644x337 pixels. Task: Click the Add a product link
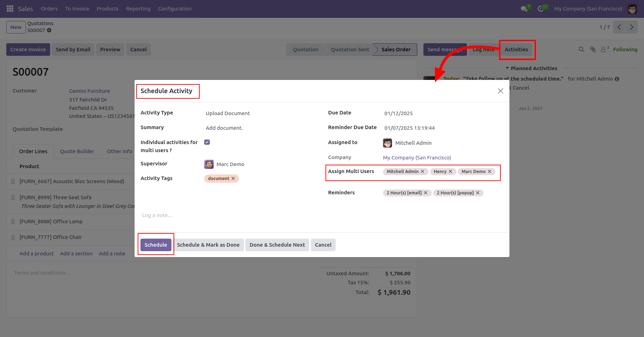pos(37,254)
